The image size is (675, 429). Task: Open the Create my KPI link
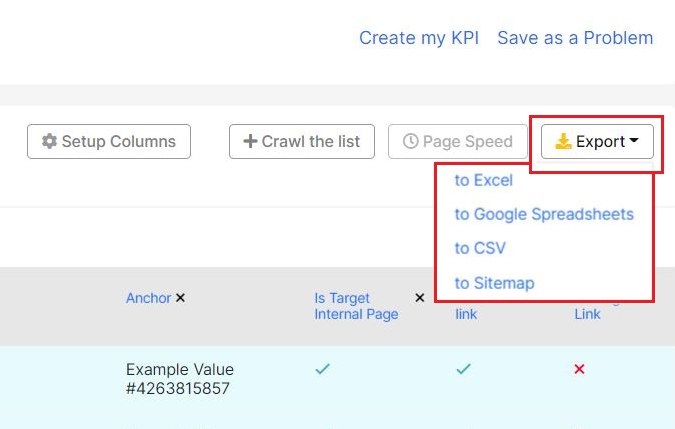click(419, 38)
